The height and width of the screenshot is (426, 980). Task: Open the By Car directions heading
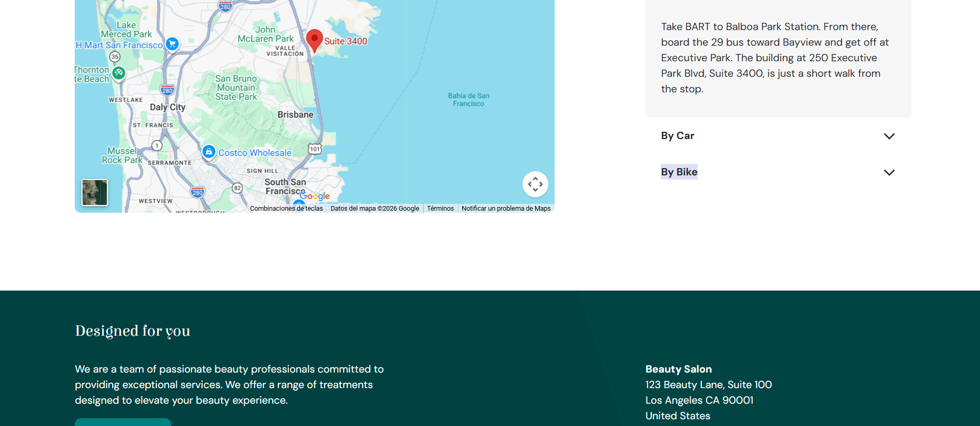(678, 135)
